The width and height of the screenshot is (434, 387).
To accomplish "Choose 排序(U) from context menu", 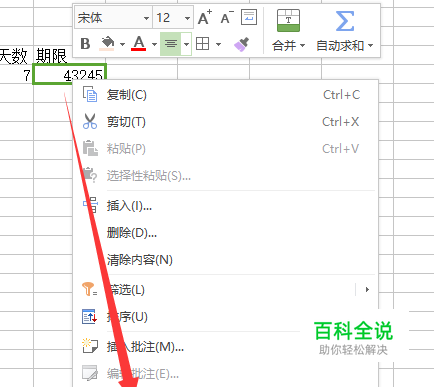I will (226, 317).
